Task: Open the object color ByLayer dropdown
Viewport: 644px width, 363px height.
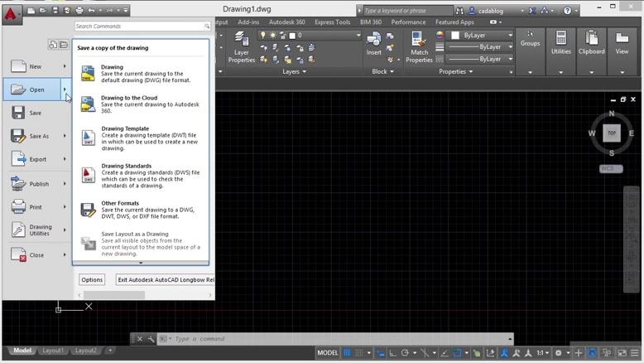Action: coord(482,36)
